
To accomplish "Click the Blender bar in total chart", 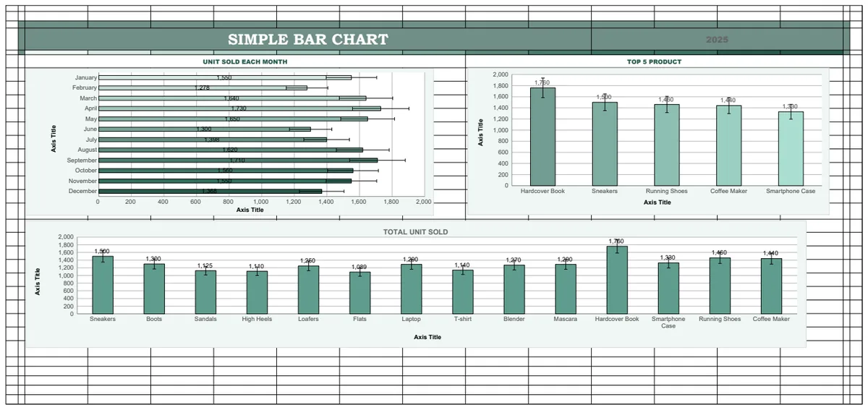I will [514, 289].
